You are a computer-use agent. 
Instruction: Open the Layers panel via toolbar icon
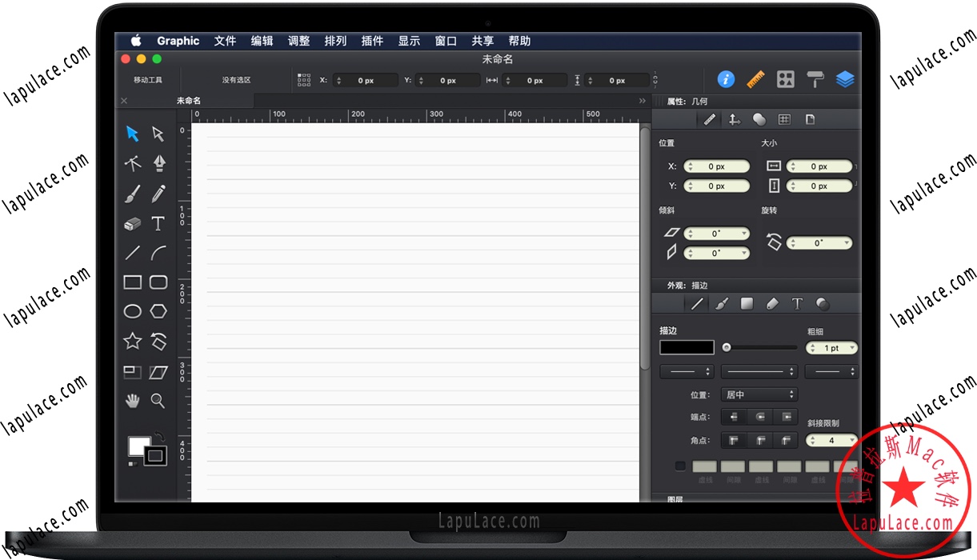(846, 79)
